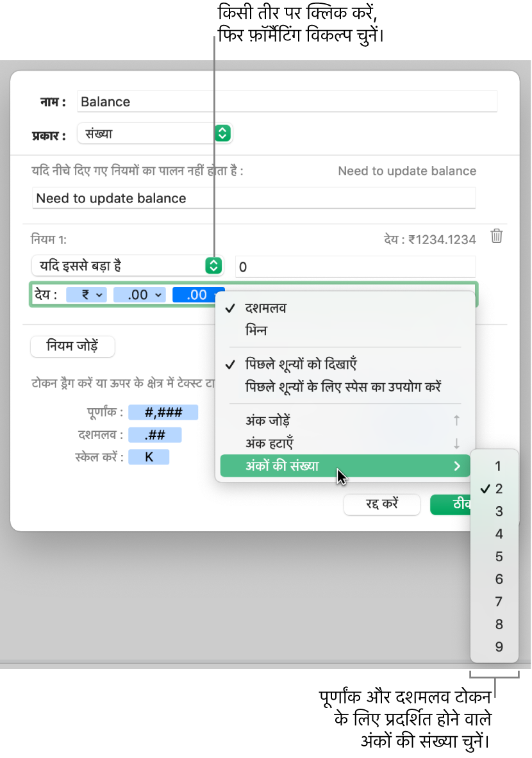This screenshot has height=758, width=532.
Task: Select 5 in the digits submenu
Action: 494,556
